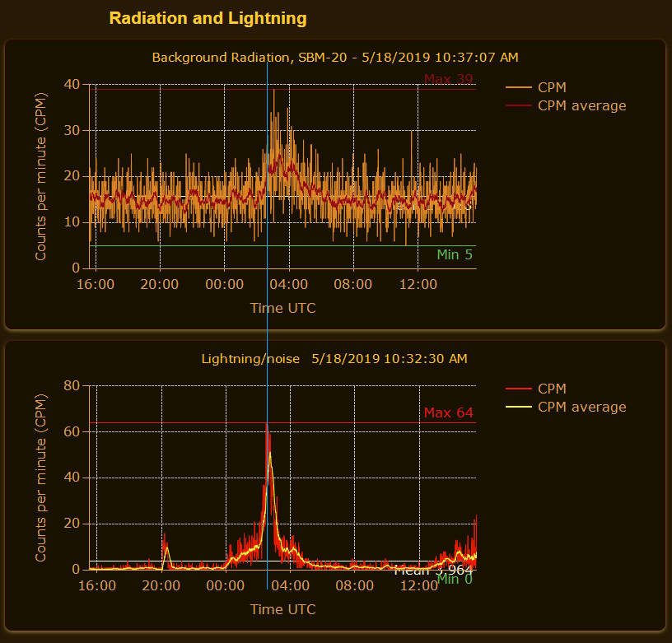Click CPM average legend label in Lightning/noise chart
The height and width of the screenshot is (643, 672).
582,407
